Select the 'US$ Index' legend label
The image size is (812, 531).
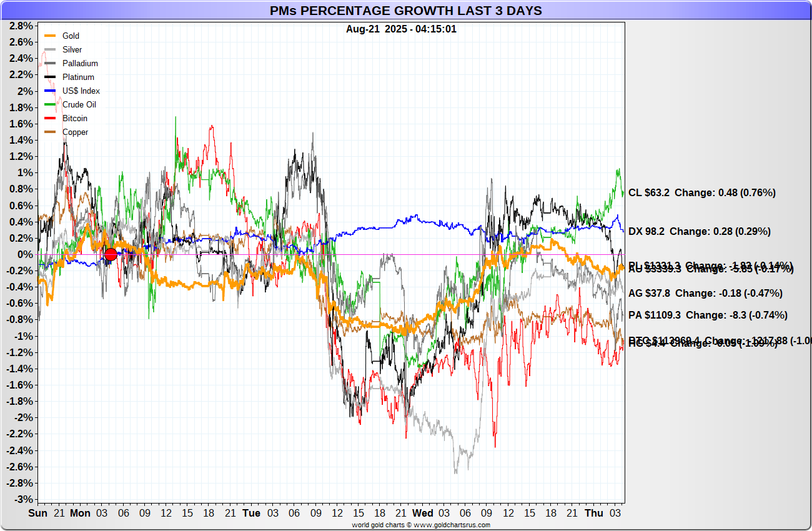tap(81, 91)
